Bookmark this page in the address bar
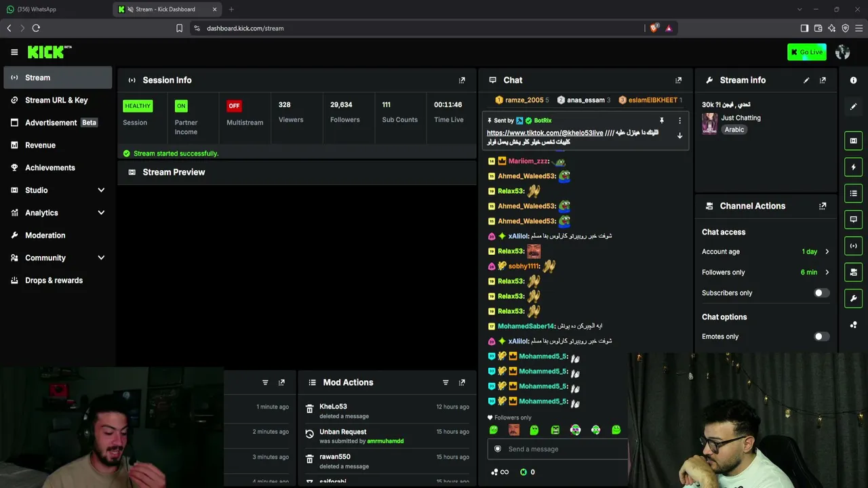 (x=179, y=28)
